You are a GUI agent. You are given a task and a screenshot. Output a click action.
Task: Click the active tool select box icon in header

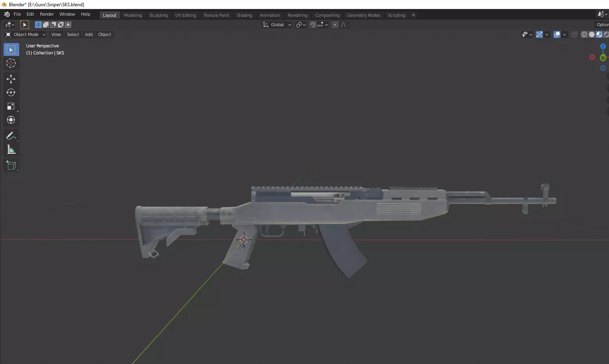tap(25, 25)
